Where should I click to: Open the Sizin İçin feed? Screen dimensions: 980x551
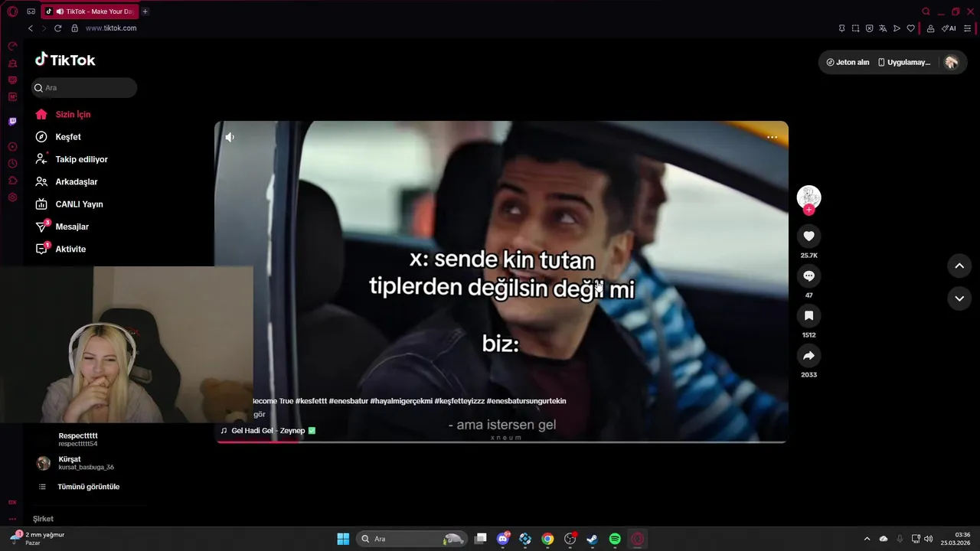73,115
